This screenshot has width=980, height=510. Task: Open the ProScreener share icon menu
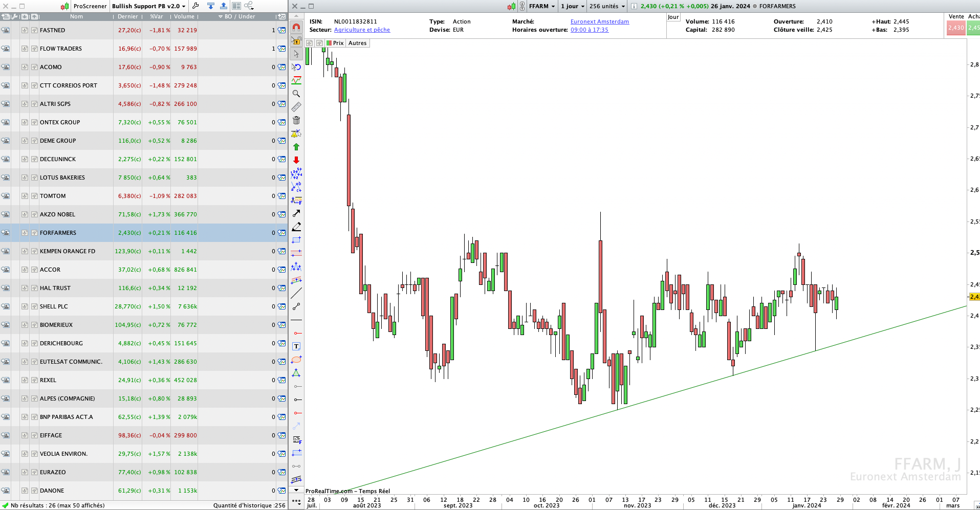click(x=249, y=6)
